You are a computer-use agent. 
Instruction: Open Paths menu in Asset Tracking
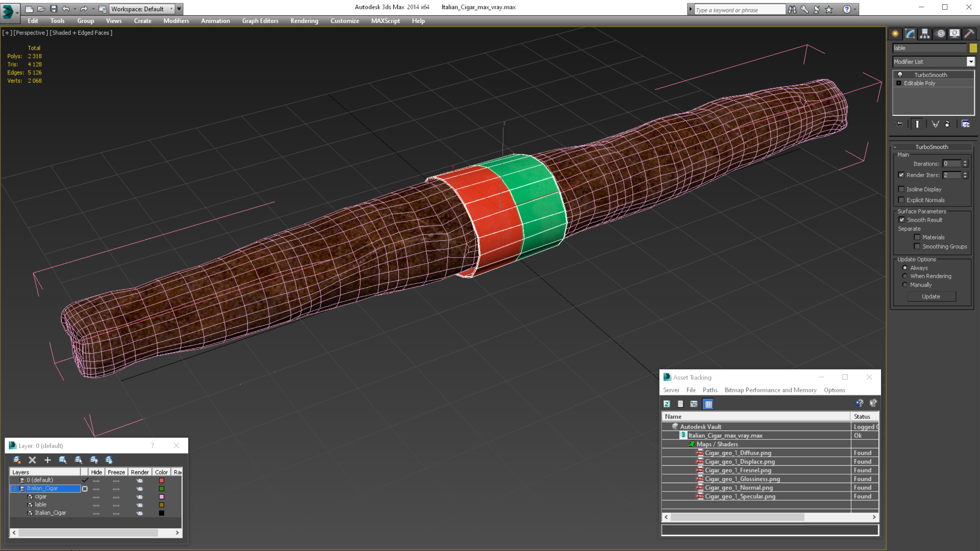(x=709, y=390)
